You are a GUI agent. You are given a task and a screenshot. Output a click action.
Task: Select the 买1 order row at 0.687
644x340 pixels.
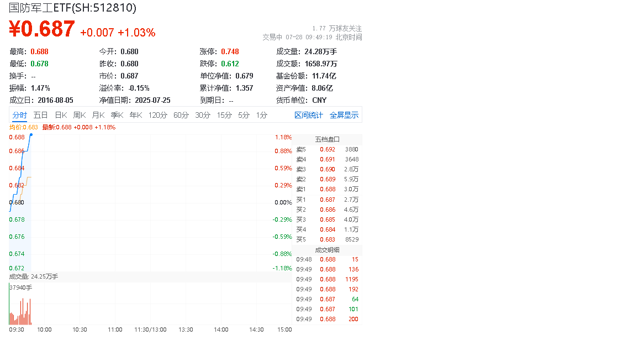pos(328,200)
